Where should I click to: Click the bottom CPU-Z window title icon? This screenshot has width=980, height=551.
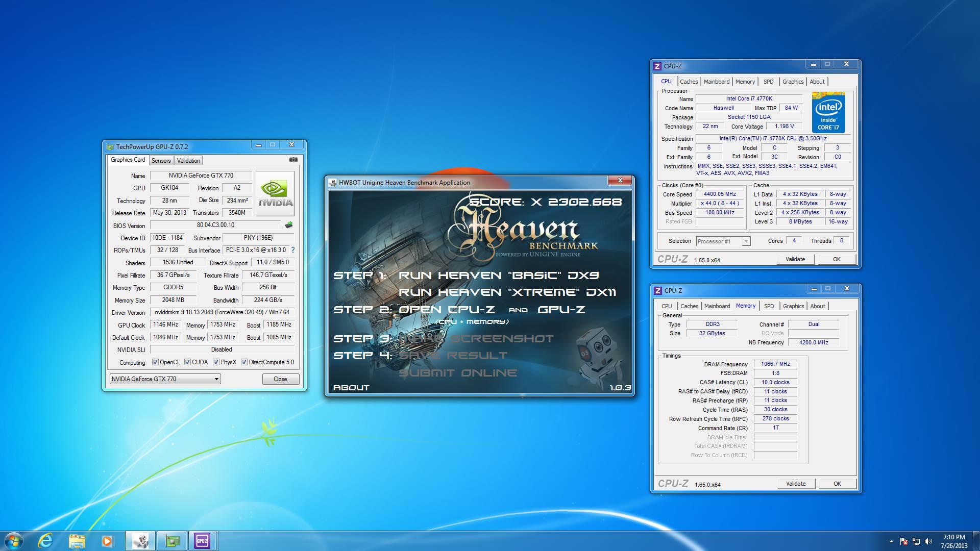(x=658, y=291)
